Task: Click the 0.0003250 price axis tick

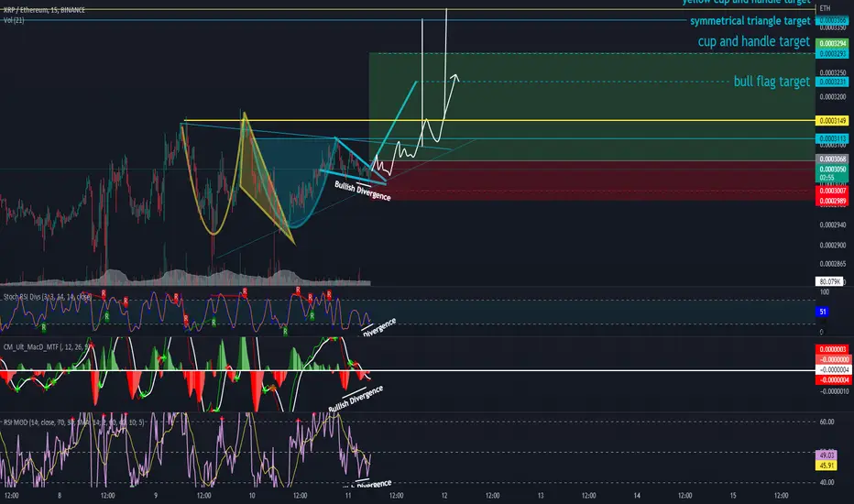Action: [x=833, y=73]
